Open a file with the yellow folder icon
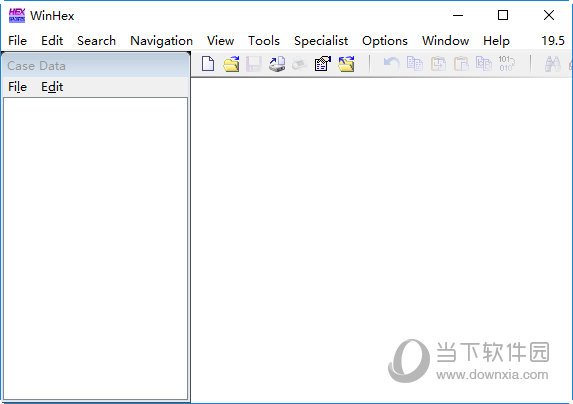This screenshot has height=404, width=573. [x=231, y=64]
